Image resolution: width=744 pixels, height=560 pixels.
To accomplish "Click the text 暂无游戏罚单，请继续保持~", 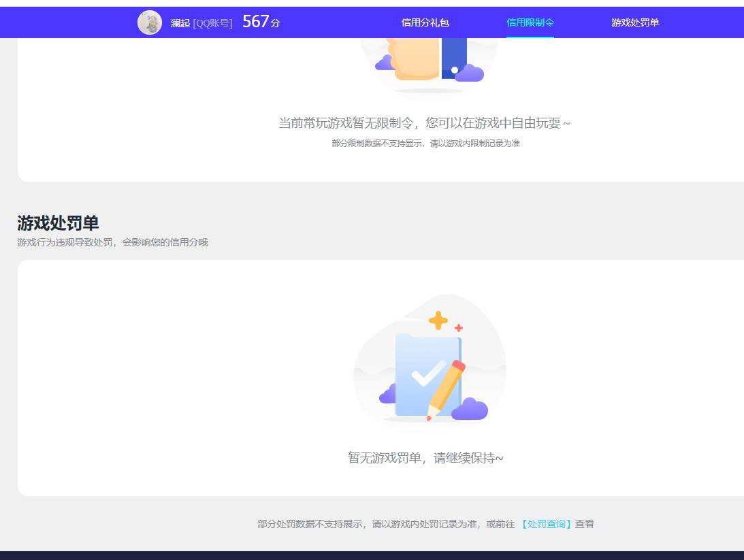I will pos(425,457).
